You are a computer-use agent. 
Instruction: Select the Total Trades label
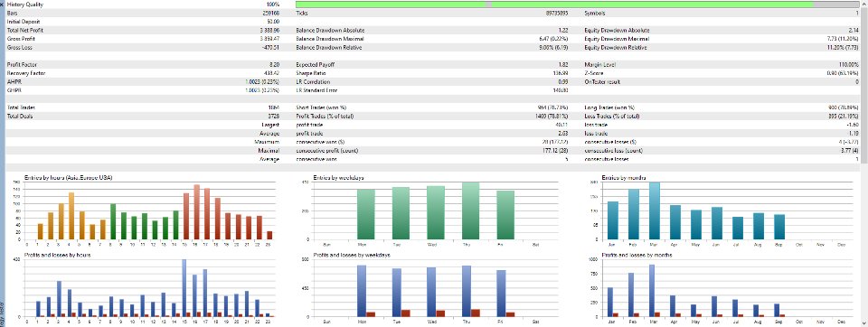point(22,107)
